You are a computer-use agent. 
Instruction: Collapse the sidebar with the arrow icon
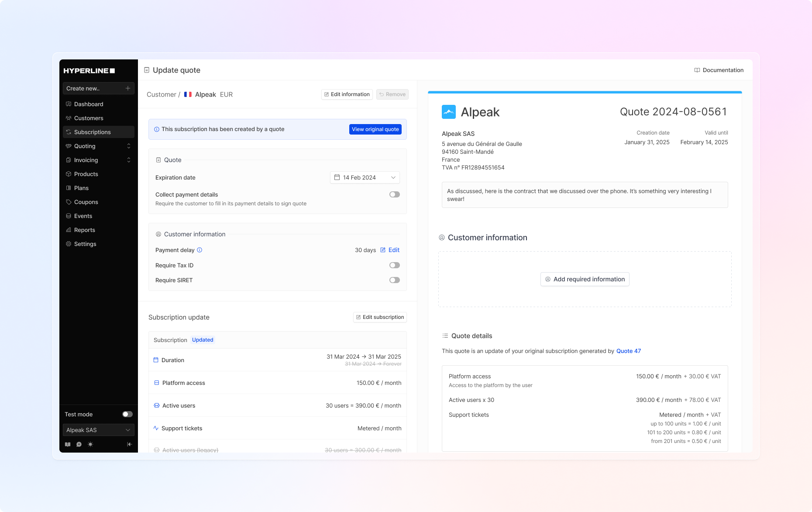pyautogui.click(x=129, y=444)
